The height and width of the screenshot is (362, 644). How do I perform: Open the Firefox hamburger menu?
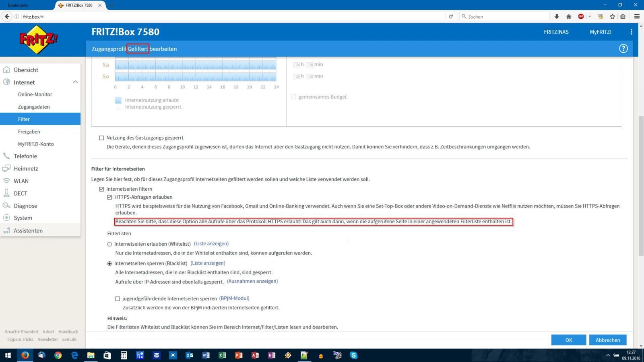pos(637,16)
